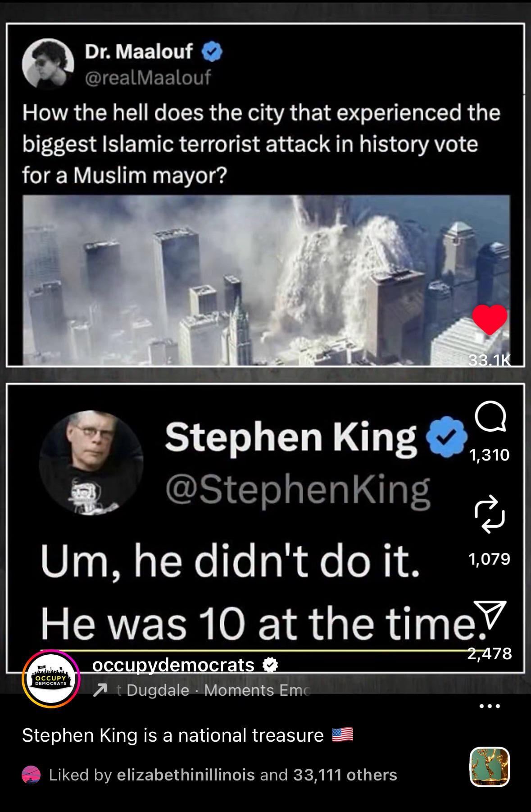531x812 pixels.
Task: Tap the 33.1K likes count
Action: (490, 360)
